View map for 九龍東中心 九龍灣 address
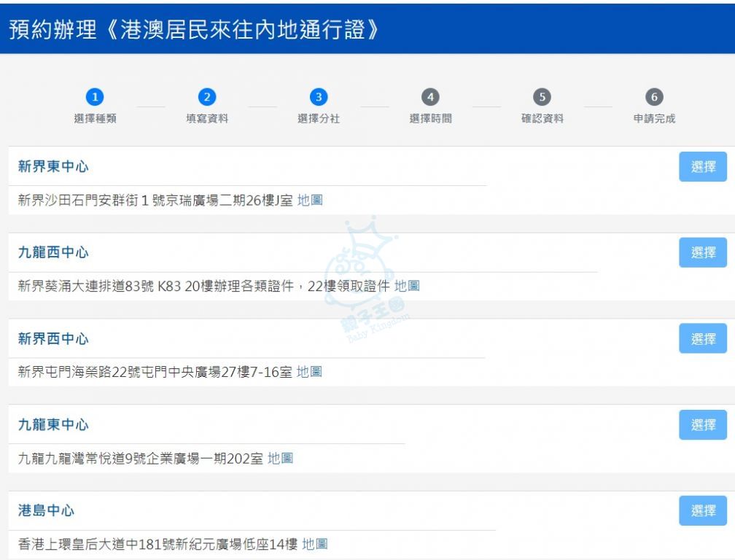735x560 pixels. tap(280, 459)
